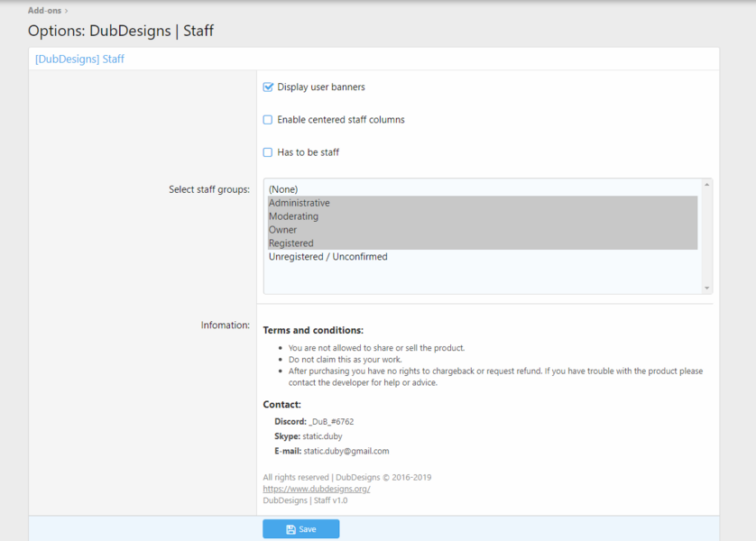Click the Select staff groups label
Screen dimensions: 756x541
(209, 190)
